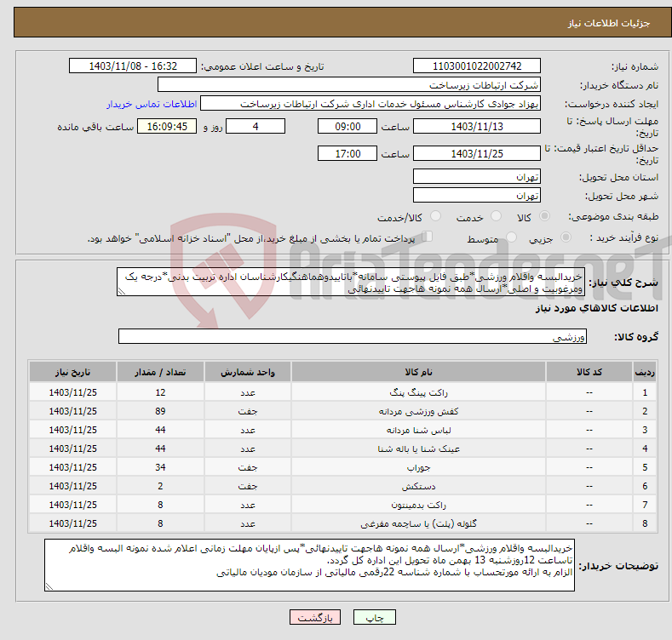Click item name کفش ورزشی مردانه
This screenshot has height=640, width=672.
[418, 411]
